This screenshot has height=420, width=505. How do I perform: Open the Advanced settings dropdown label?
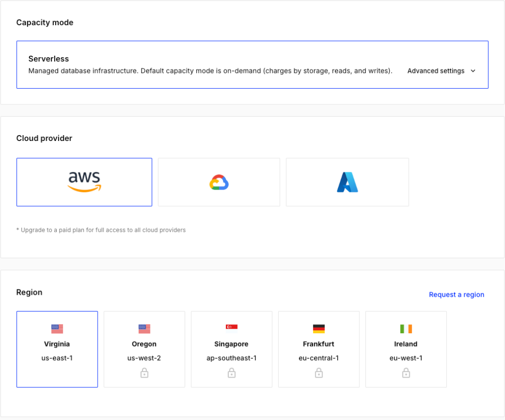pos(436,71)
